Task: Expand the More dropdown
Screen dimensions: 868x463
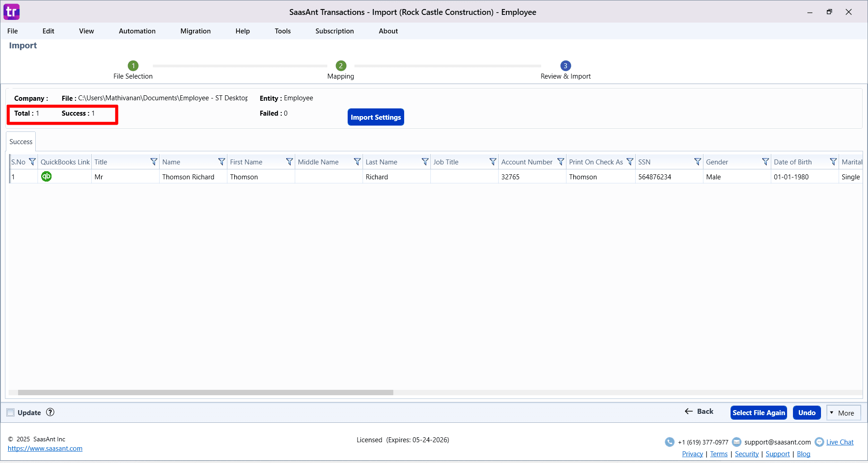Action: 844,413
